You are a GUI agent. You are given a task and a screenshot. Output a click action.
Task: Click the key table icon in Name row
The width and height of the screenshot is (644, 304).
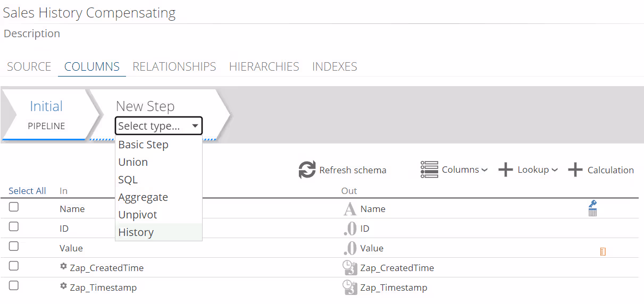[592, 208]
